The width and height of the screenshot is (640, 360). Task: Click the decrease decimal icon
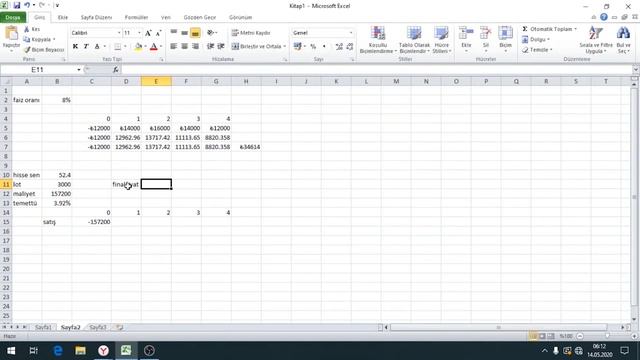tap(350, 47)
